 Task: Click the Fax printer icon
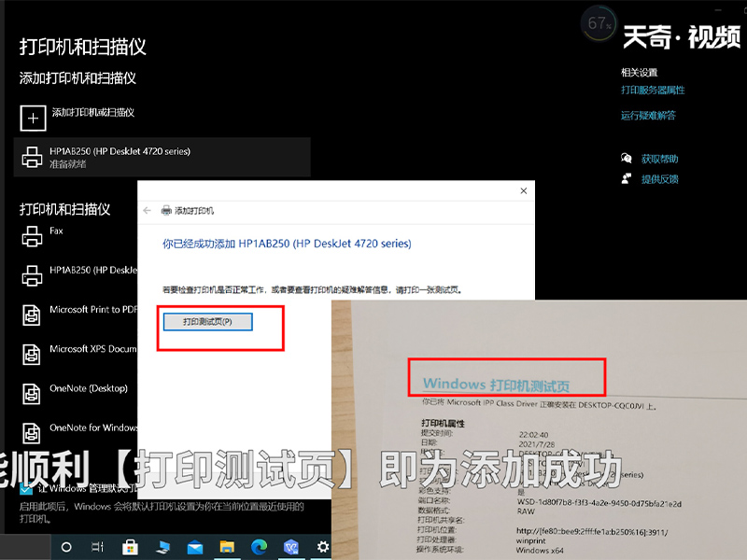coord(32,236)
